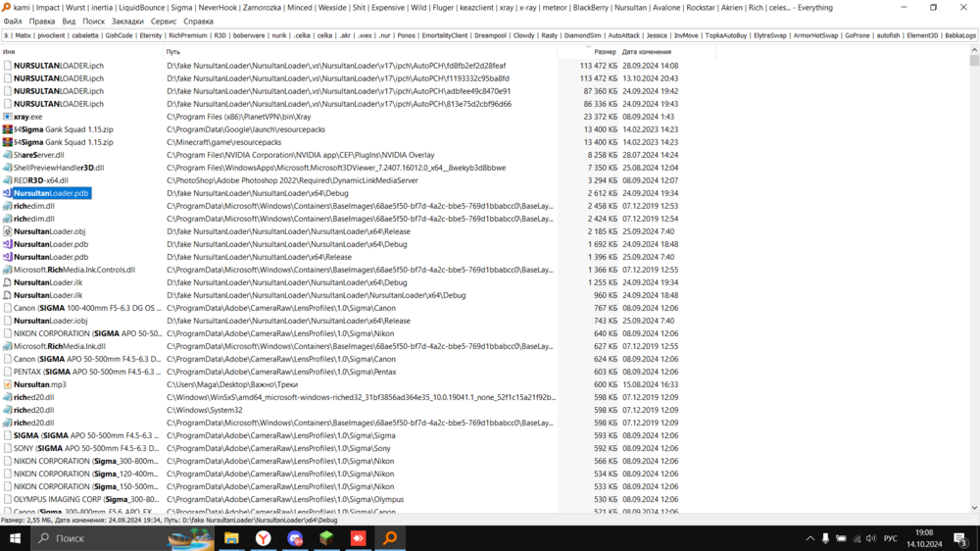Click path C:\Users\Maga\Desktop\Важно\Треки
This screenshot has width=980, height=551.
coord(232,384)
